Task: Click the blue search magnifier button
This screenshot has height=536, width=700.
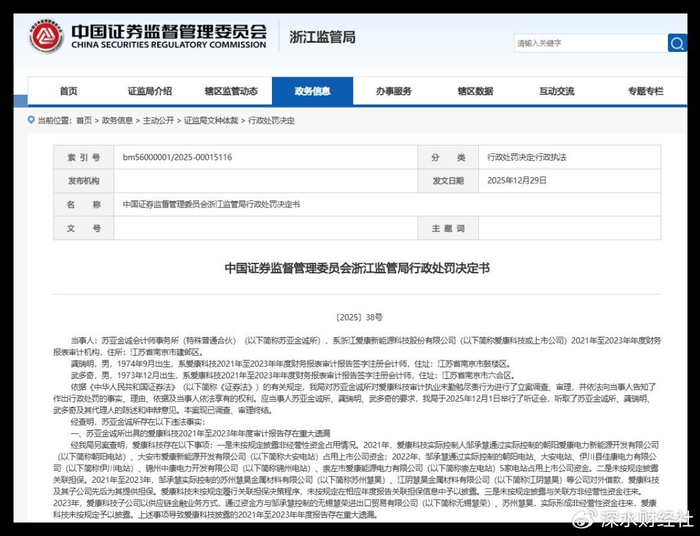Action: pos(677,43)
